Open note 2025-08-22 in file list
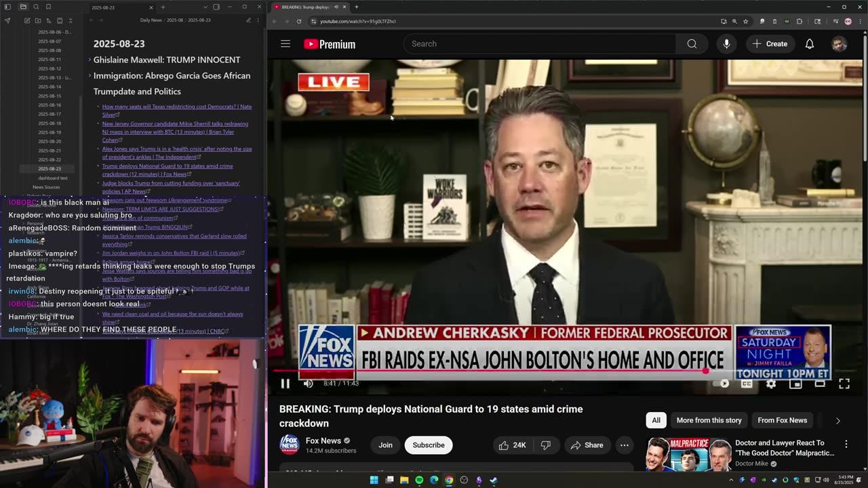The height and width of the screenshot is (488, 868). (50, 159)
